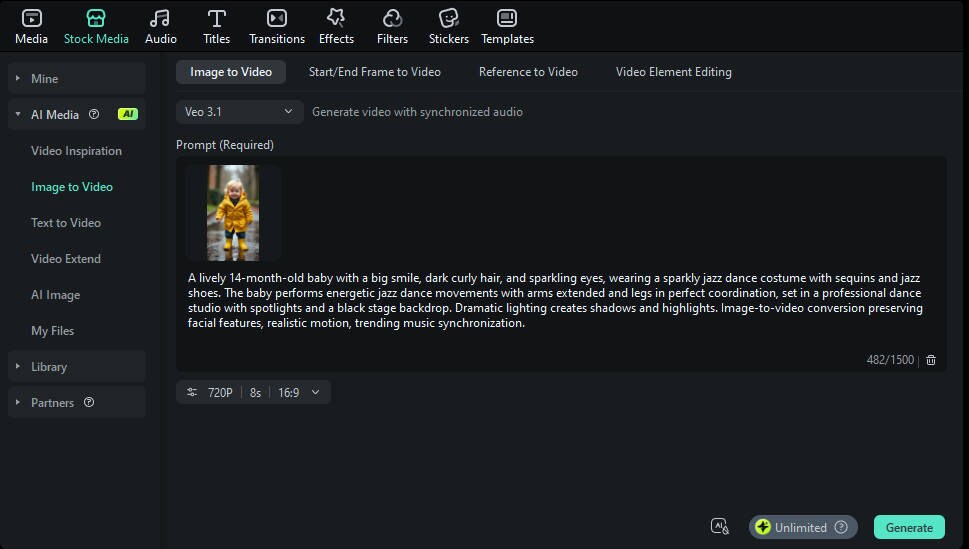Delete prompt text with trash icon
Viewport: 969px width, 549px height.
point(931,360)
